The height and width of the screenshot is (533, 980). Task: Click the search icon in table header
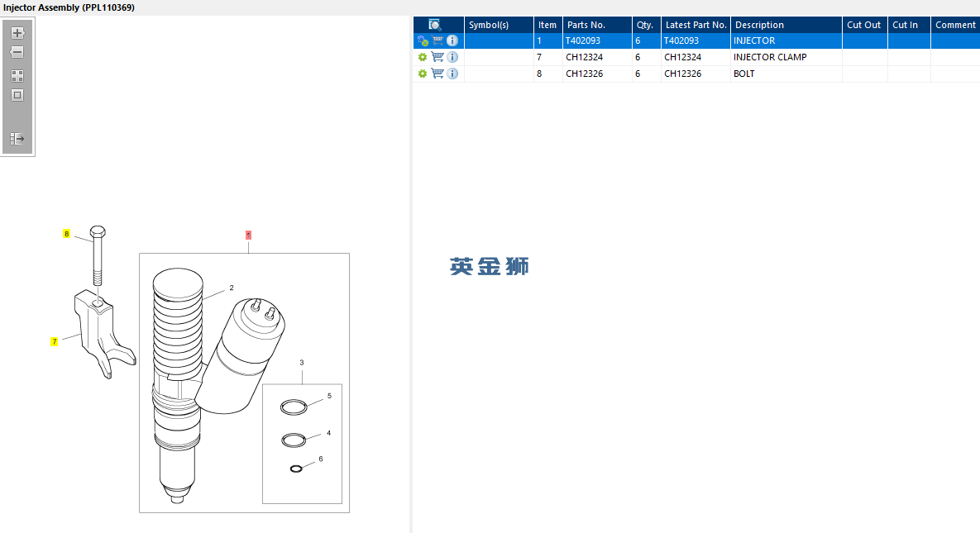click(435, 25)
